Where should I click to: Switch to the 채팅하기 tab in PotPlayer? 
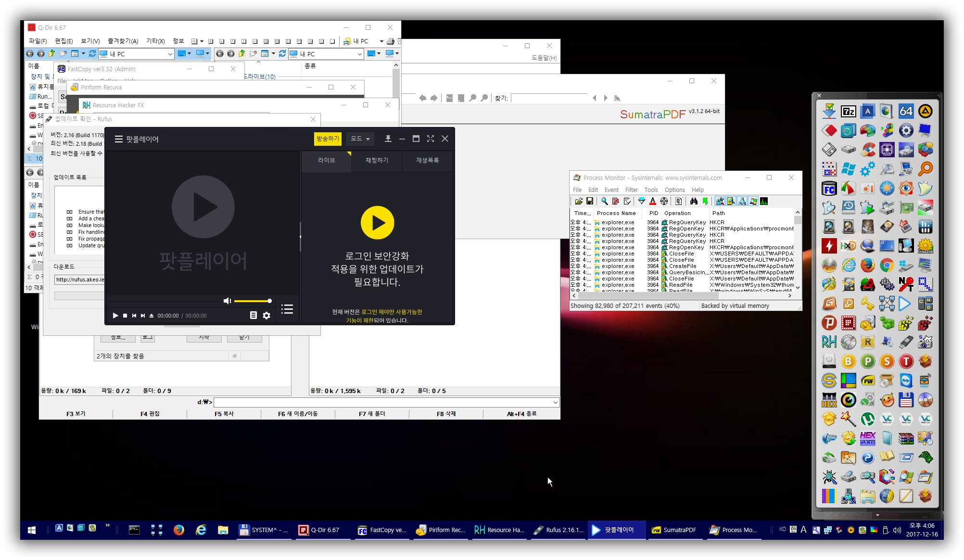coord(377,160)
